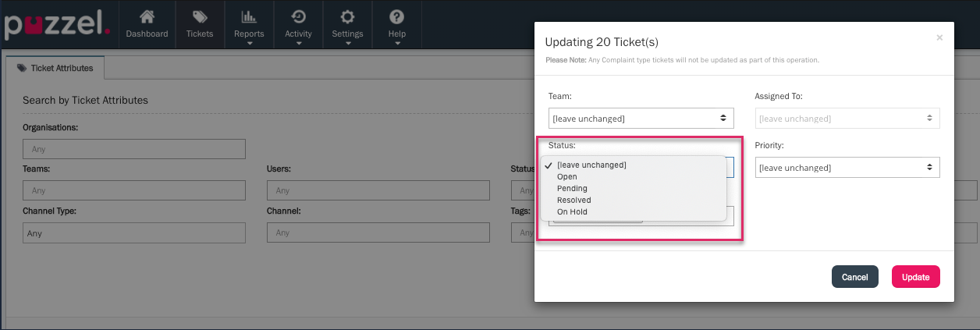
Task: Click the Cancel button
Action: [x=854, y=277]
